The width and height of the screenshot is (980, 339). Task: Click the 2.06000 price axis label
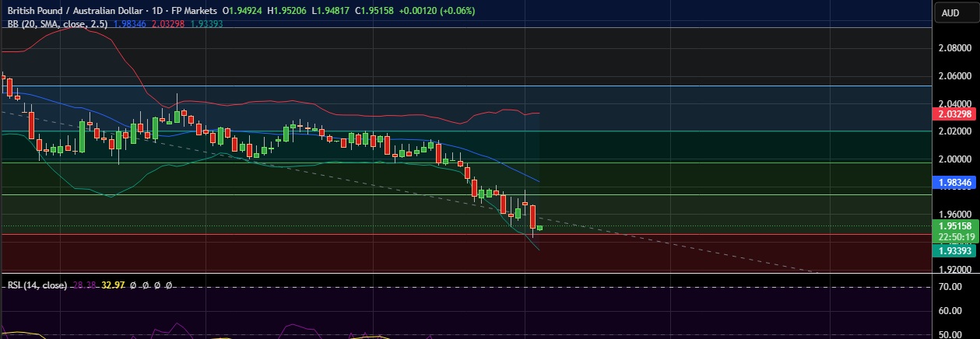tap(956, 76)
